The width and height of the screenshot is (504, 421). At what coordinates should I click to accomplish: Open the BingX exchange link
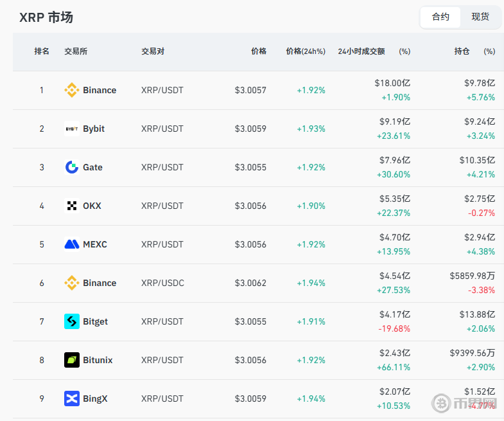(x=95, y=399)
